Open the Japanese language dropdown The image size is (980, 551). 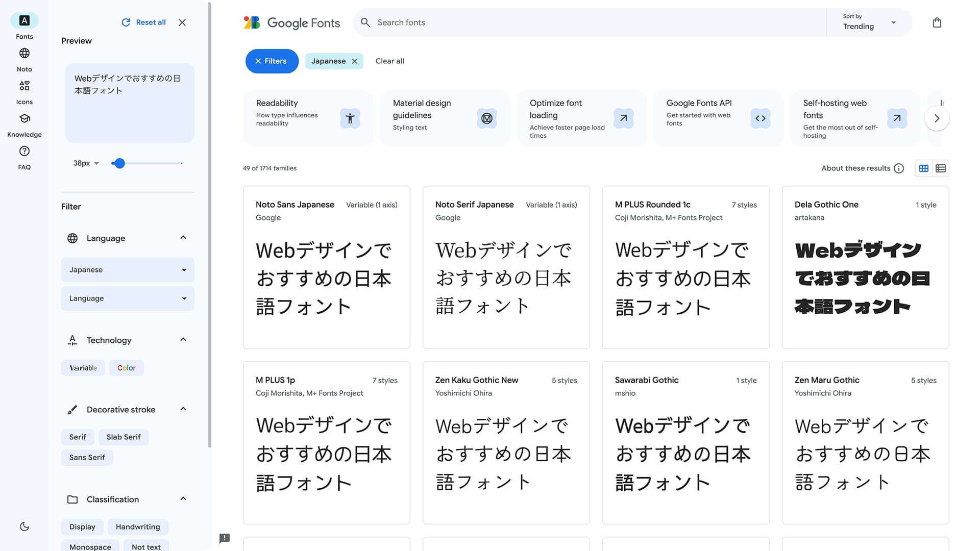128,270
